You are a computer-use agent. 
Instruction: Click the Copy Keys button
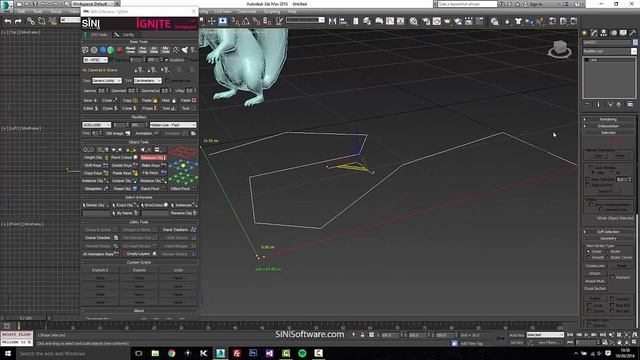96,173
